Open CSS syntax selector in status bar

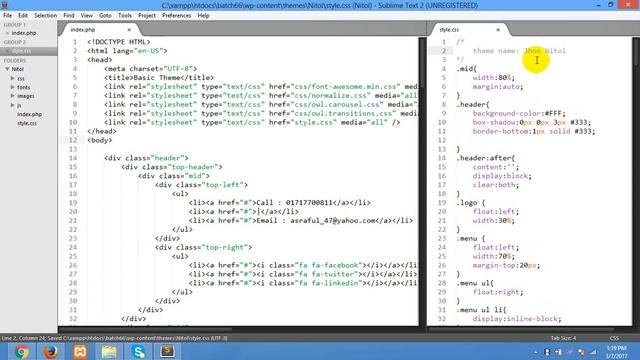click(614, 338)
